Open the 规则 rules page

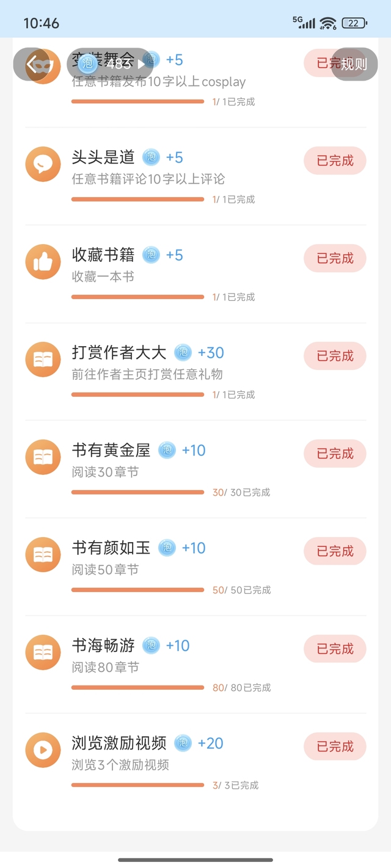[354, 64]
